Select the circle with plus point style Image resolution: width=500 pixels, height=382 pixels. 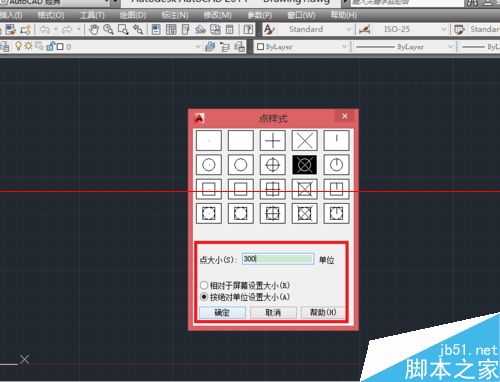[273, 165]
